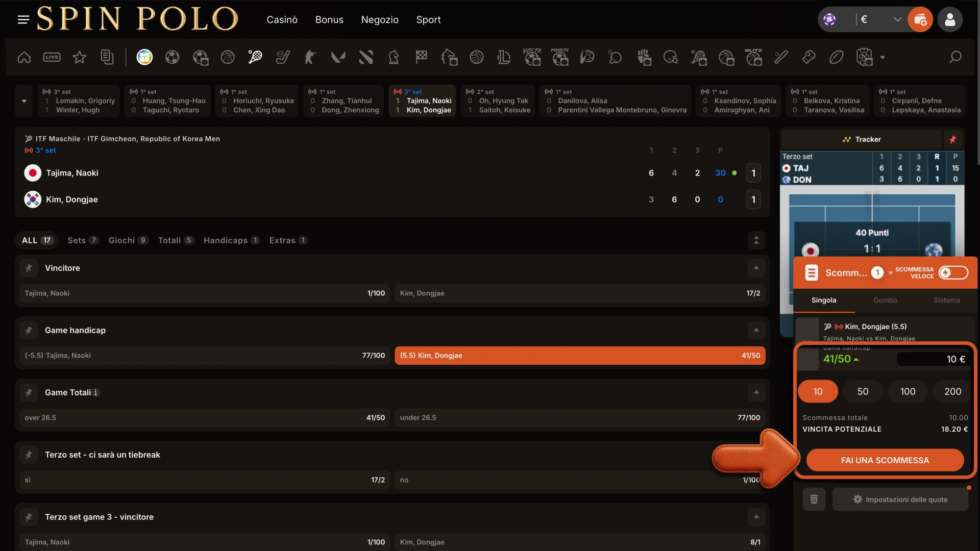
Task: Select the handball sport icon
Action: (587, 57)
